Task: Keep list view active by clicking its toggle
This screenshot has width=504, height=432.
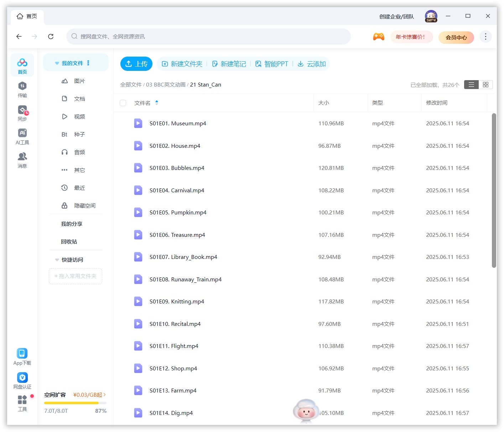Action: coord(471,84)
